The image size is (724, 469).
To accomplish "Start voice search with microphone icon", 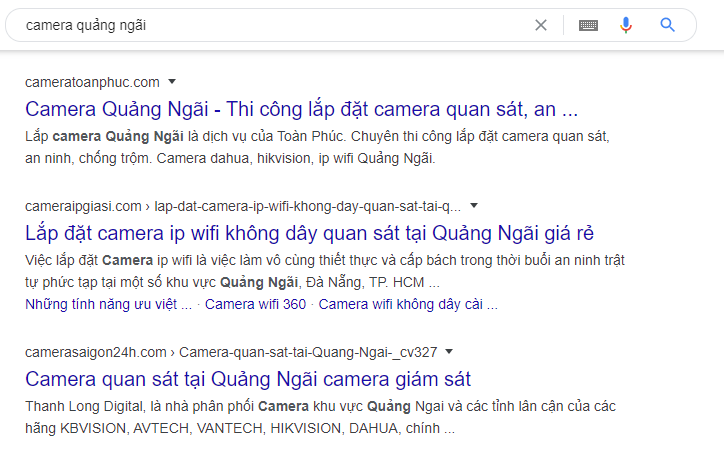I will (x=626, y=25).
